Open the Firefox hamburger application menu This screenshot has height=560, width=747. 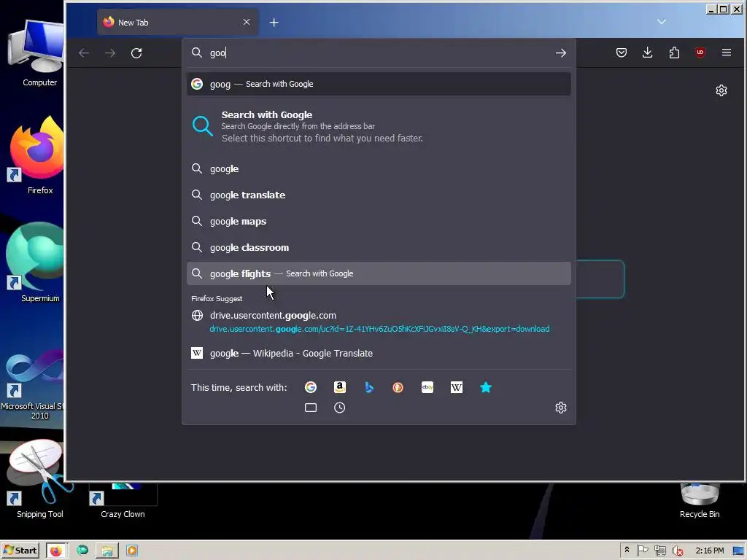tap(727, 52)
